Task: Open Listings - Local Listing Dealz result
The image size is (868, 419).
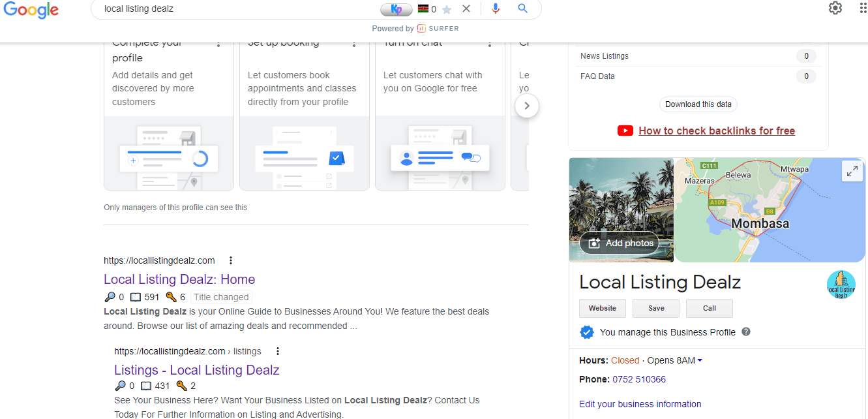Action: pyautogui.click(x=196, y=370)
